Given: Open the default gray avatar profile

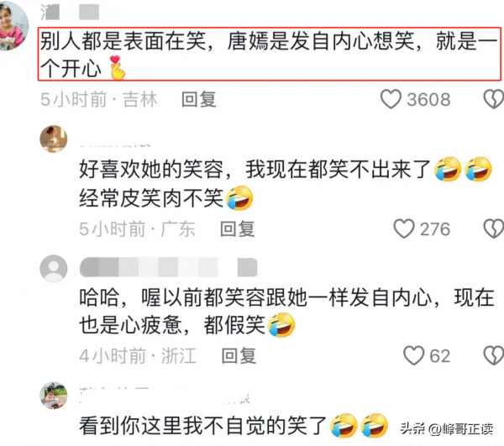Looking at the screenshot, I should tap(54, 269).
